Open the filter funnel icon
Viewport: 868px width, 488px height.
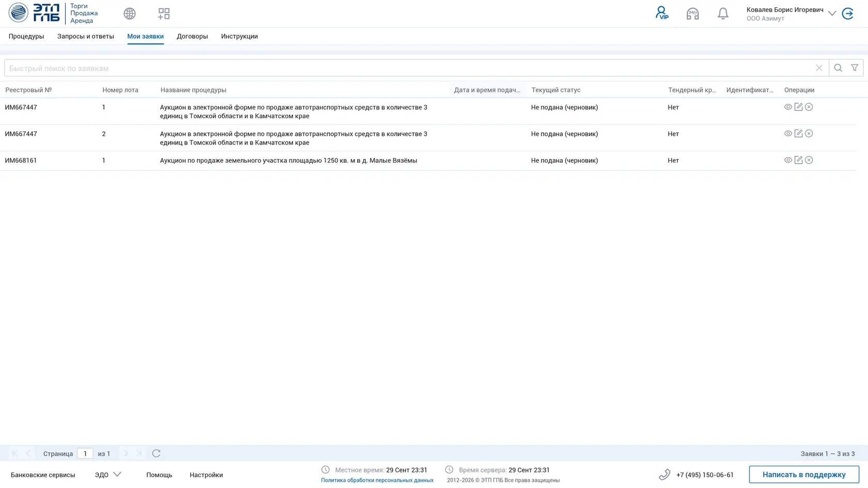(855, 68)
